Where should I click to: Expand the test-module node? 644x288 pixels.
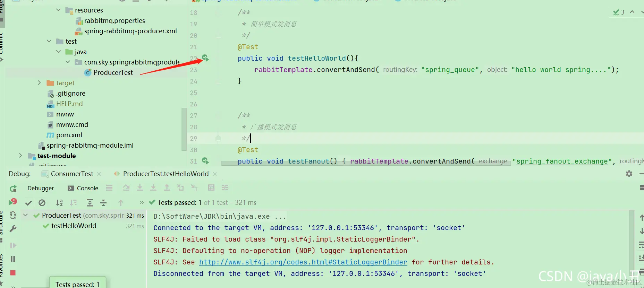pos(20,156)
